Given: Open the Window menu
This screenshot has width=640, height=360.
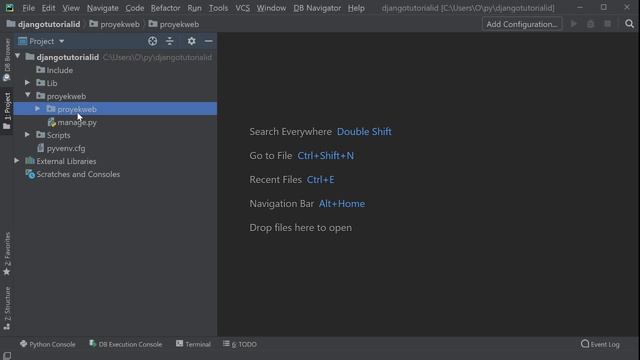Looking at the screenshot, I should click(271, 8).
